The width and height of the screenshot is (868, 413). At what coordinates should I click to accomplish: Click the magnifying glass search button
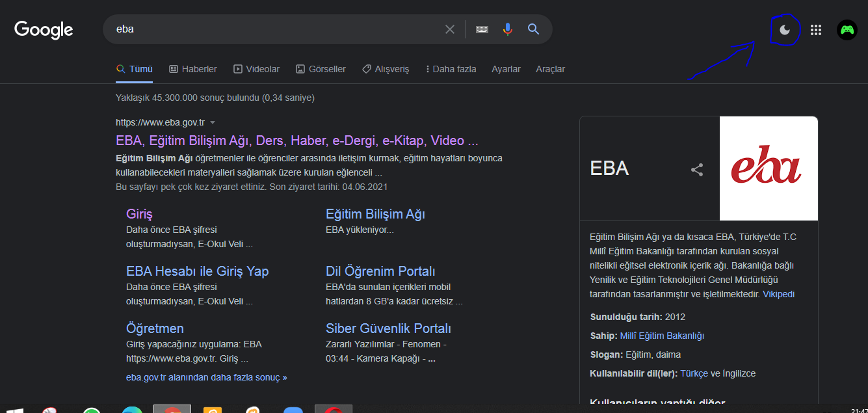pyautogui.click(x=534, y=29)
